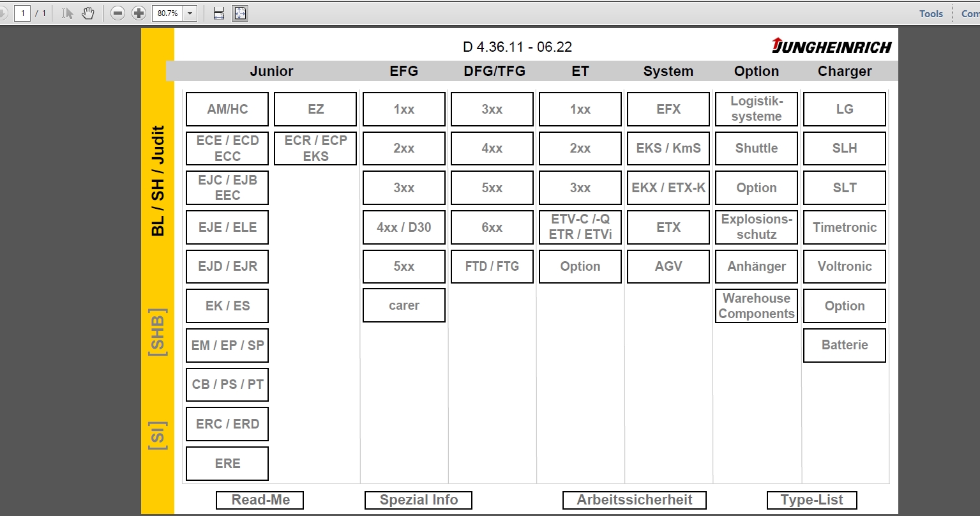Open the carer box
Image resolution: width=980 pixels, height=516 pixels.
coord(404,306)
